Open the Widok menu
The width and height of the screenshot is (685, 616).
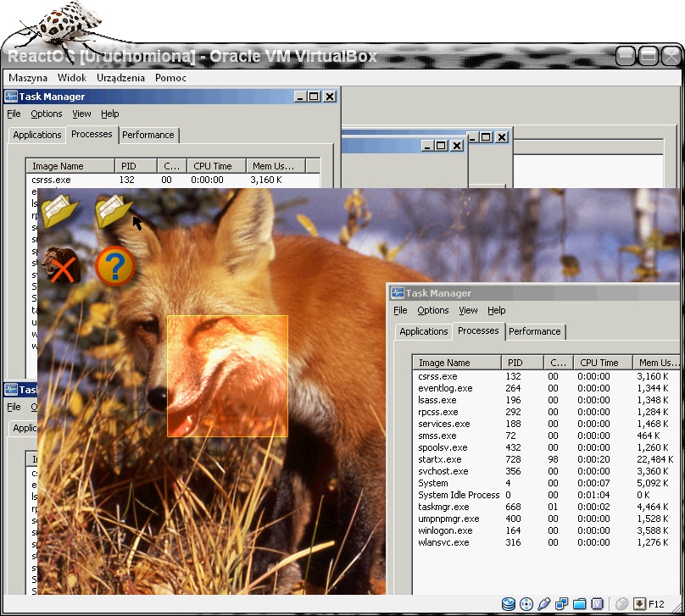click(x=72, y=78)
